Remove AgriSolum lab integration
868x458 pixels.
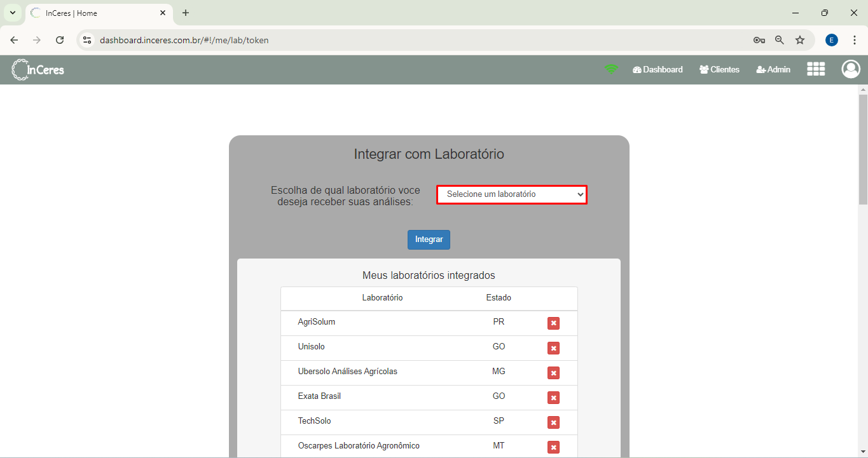click(x=553, y=323)
